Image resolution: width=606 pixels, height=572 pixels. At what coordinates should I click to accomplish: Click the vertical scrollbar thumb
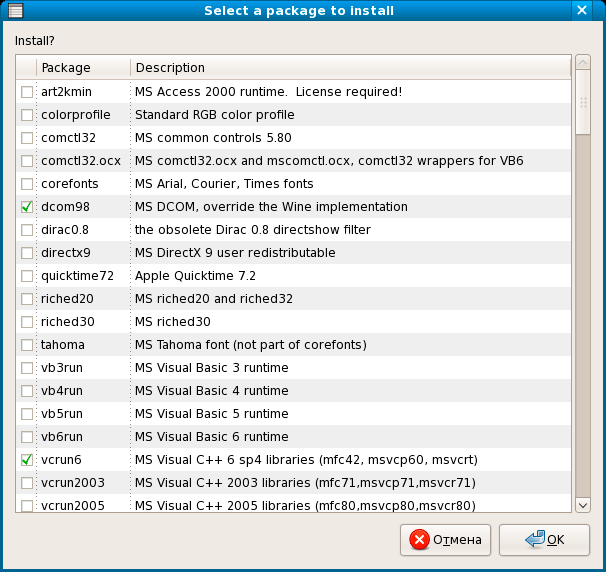tap(583, 102)
